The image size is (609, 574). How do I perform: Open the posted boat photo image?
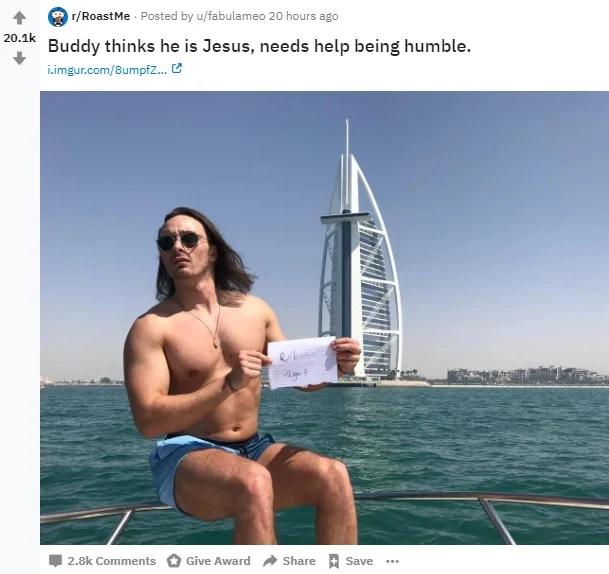click(324, 318)
